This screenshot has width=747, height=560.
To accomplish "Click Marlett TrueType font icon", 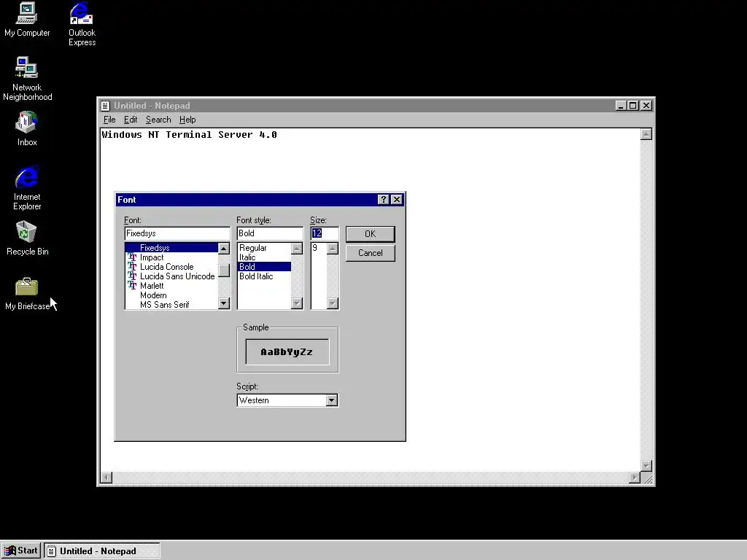I will tap(132, 286).
